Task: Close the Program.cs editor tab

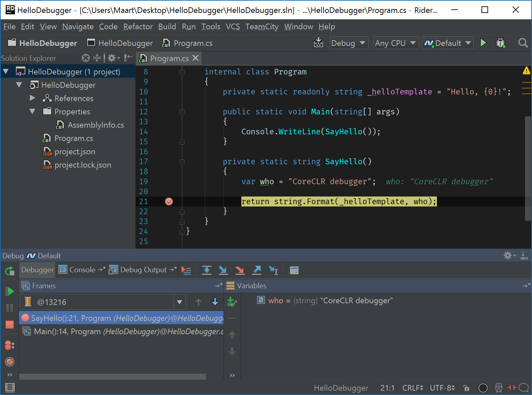Action: (x=196, y=58)
